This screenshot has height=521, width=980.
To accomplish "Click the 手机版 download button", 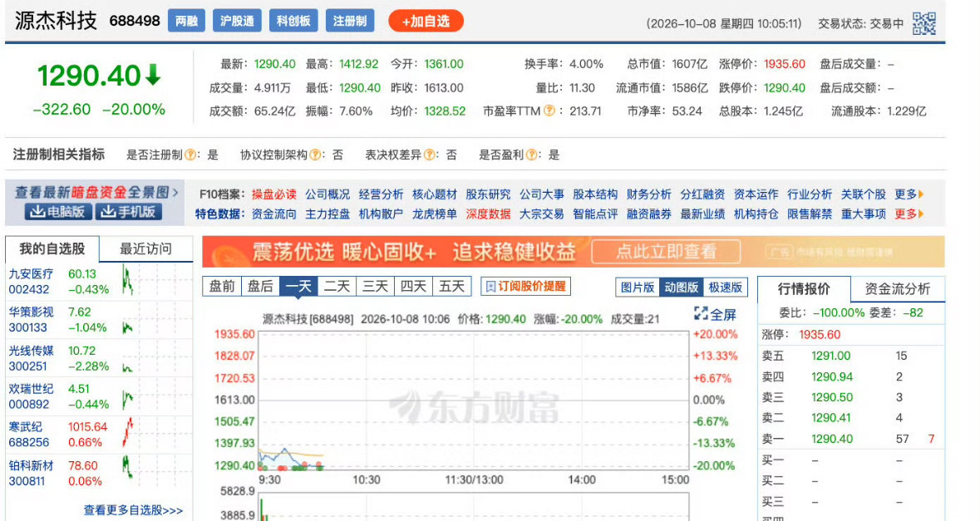I will point(129,212).
